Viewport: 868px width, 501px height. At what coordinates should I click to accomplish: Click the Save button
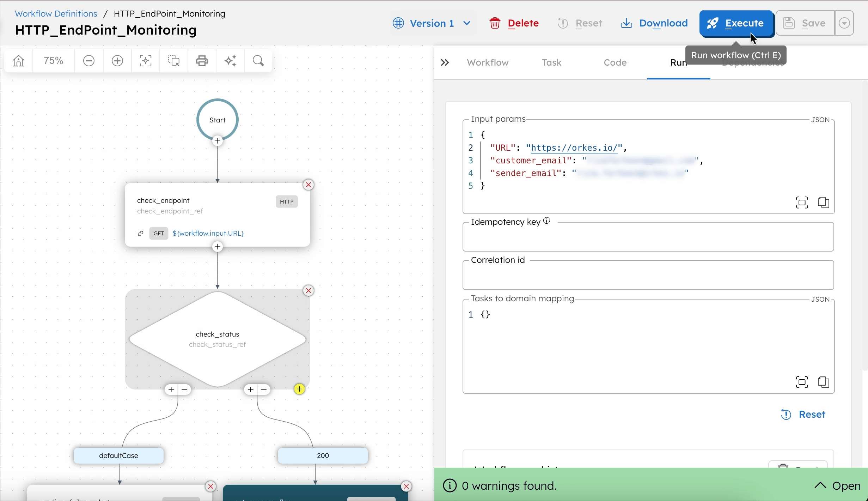805,23
